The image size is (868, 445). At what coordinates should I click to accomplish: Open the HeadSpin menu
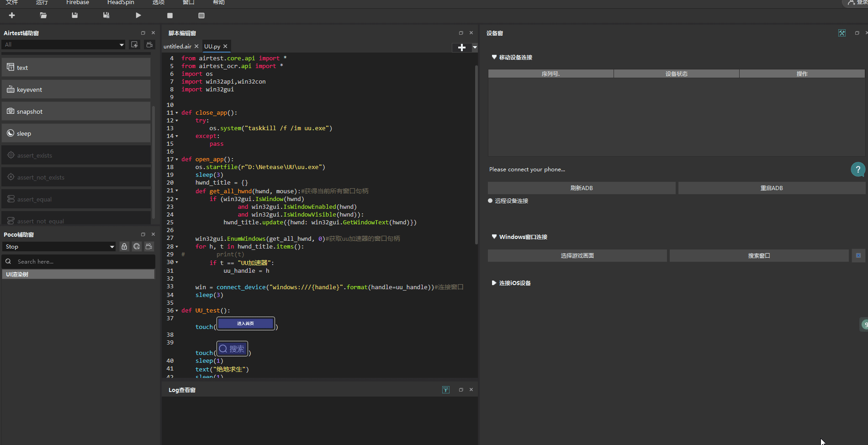(121, 2)
